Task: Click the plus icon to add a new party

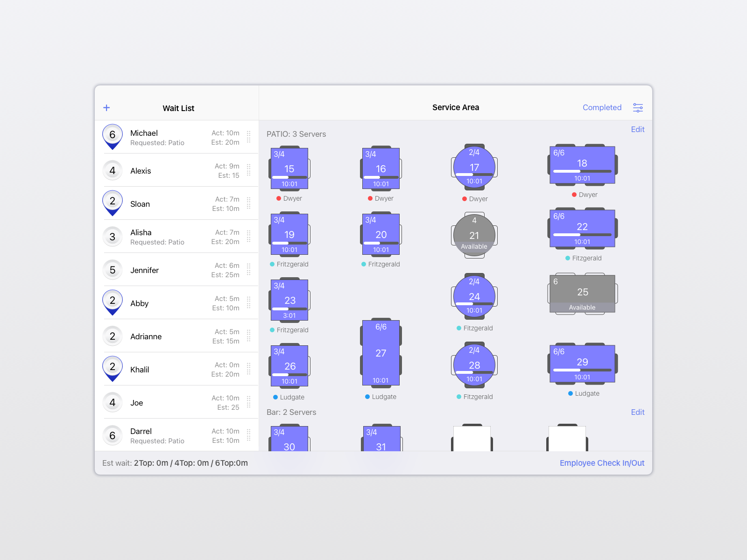Action: (x=106, y=107)
